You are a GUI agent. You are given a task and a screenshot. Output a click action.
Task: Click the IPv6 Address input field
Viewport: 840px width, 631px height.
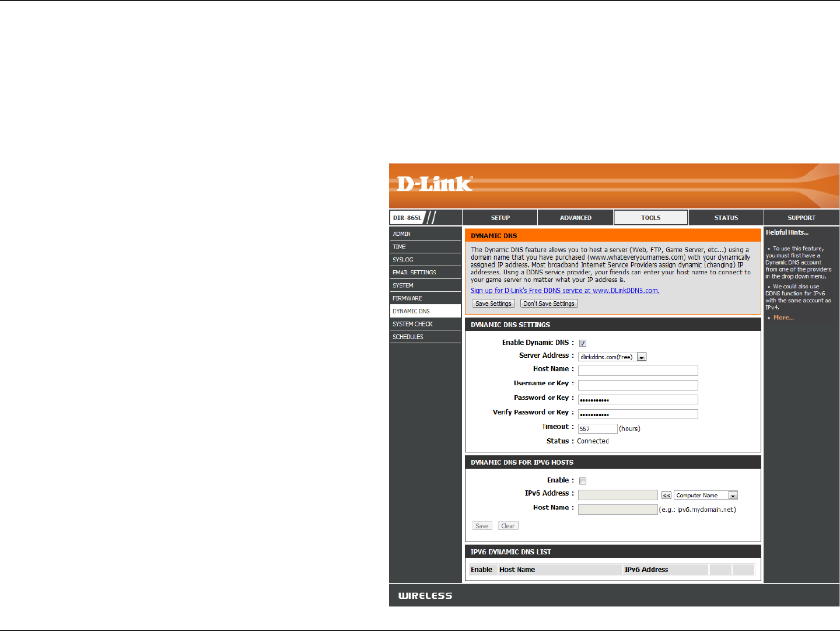[618, 495]
